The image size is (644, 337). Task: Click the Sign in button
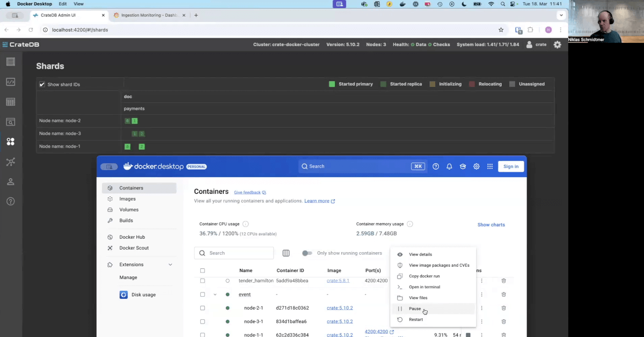point(510,166)
